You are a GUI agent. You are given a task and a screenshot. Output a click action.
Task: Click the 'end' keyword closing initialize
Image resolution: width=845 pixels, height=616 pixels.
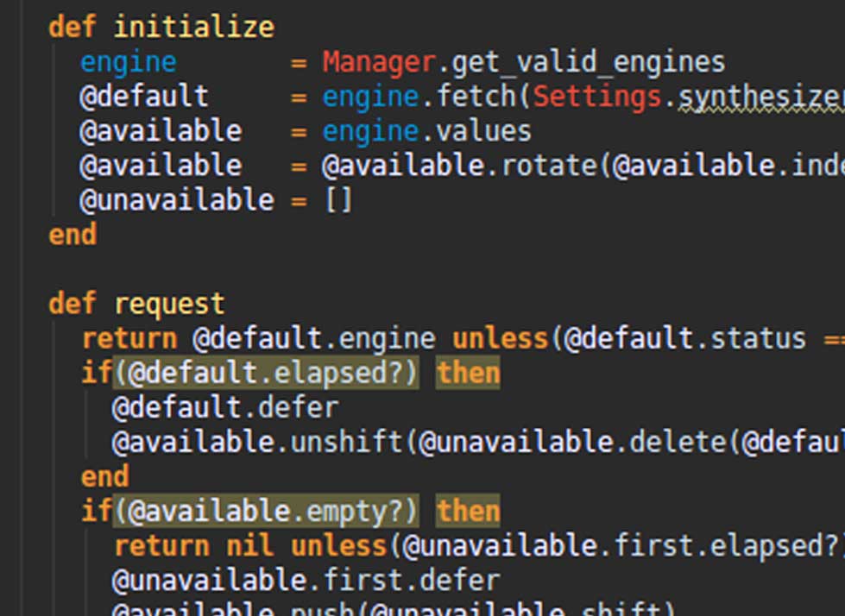click(x=73, y=235)
